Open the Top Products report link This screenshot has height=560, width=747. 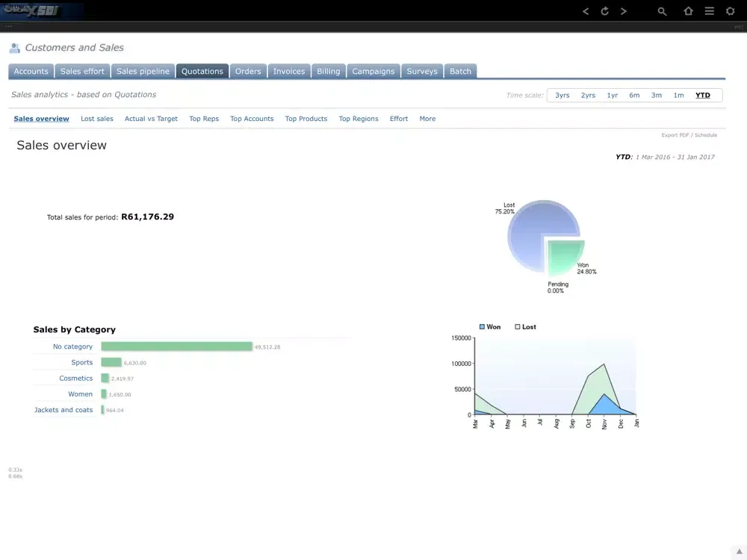tap(306, 119)
